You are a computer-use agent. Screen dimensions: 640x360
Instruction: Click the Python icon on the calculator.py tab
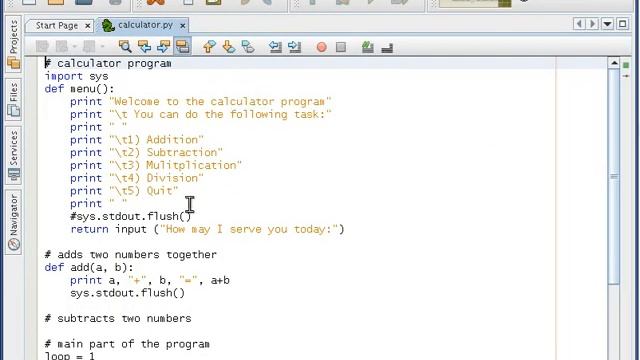(x=108, y=25)
